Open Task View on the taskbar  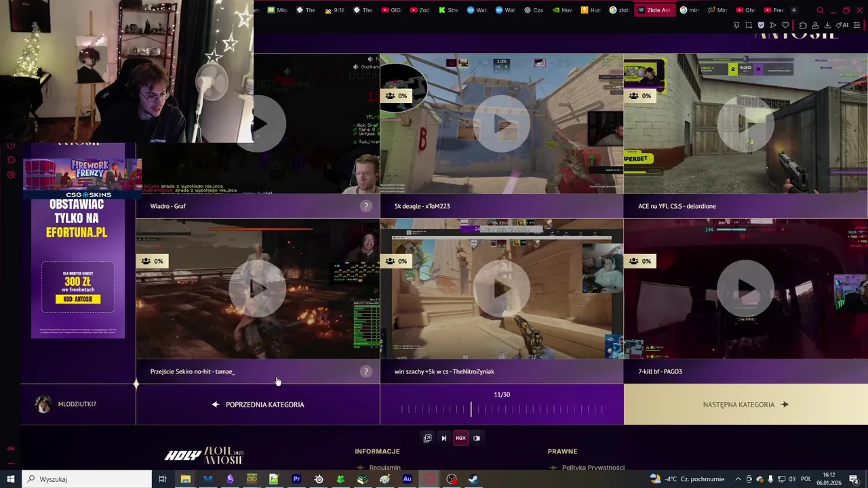[x=163, y=479]
